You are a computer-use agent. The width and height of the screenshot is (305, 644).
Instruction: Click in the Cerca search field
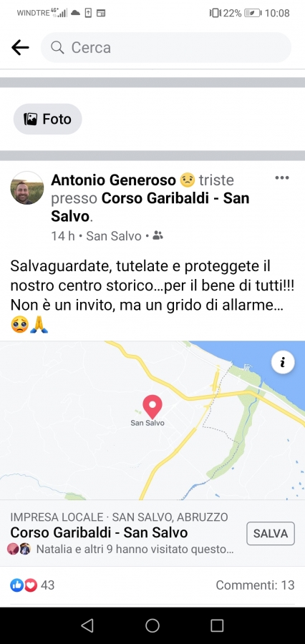(x=166, y=48)
